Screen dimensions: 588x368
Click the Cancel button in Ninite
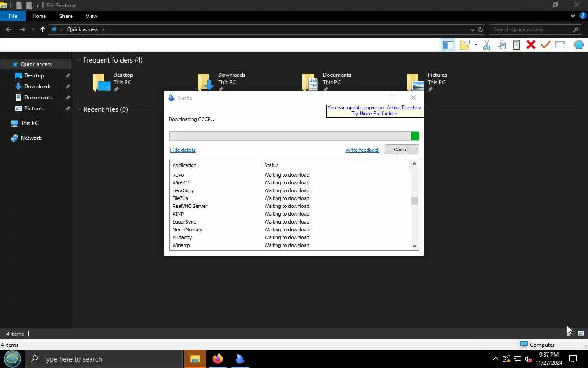[x=401, y=149]
